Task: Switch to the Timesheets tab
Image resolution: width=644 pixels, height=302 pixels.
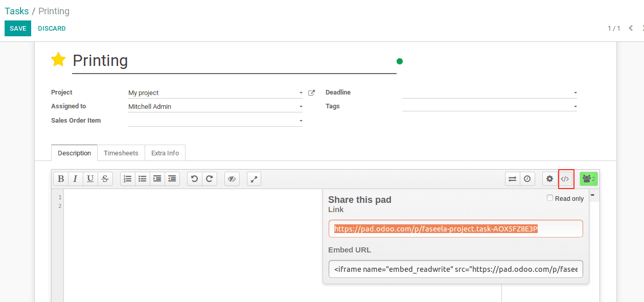Action: pyautogui.click(x=121, y=153)
